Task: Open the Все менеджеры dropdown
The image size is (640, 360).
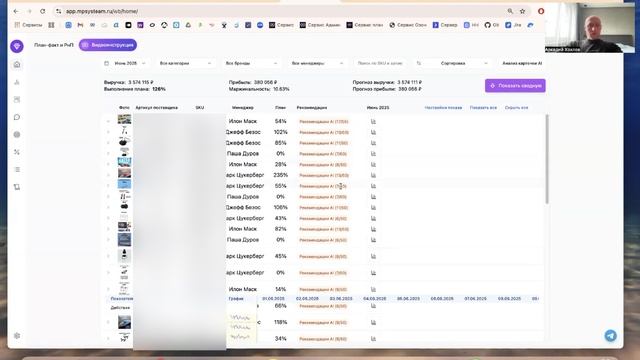Action: coord(317,63)
